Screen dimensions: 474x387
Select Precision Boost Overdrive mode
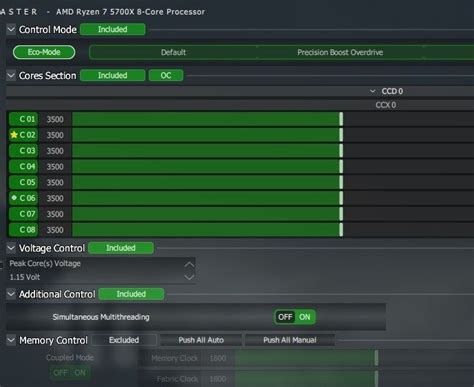(x=340, y=52)
